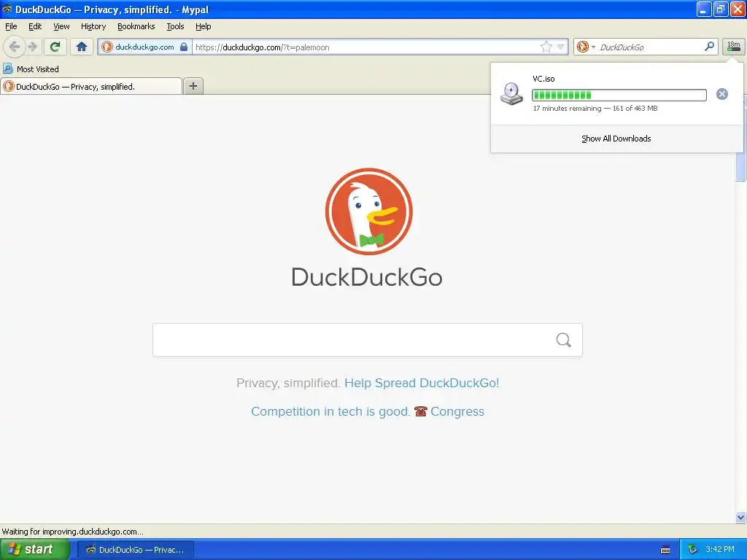Image resolution: width=747 pixels, height=560 pixels.
Task: Open the Most Visited bookmarks folder
Action: (x=31, y=69)
